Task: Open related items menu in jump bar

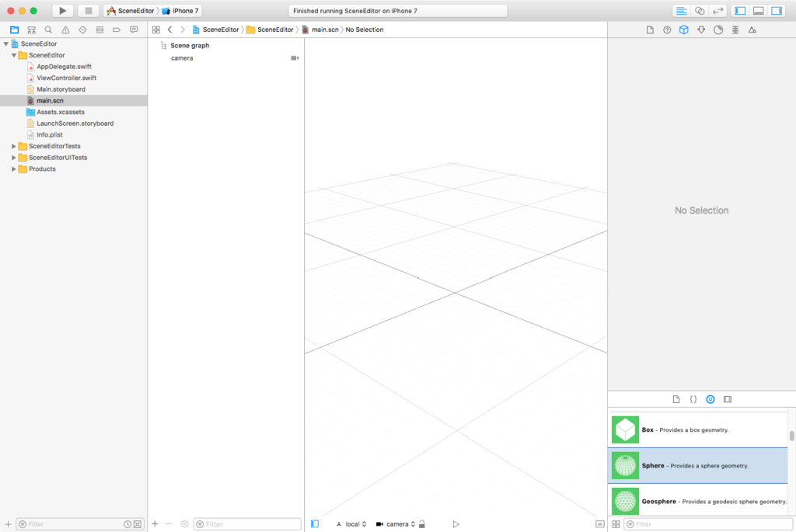Action: coord(155,30)
